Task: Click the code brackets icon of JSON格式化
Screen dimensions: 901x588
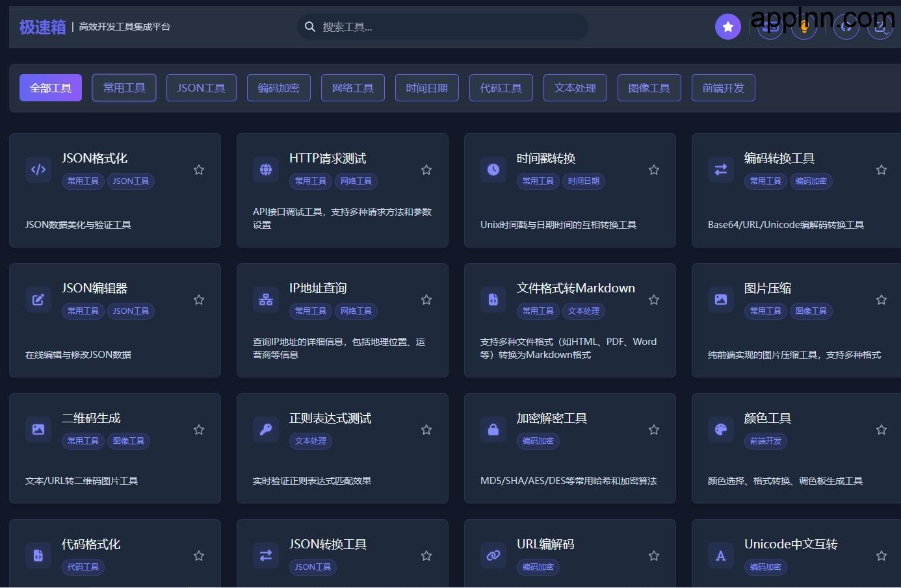Action: pyautogui.click(x=38, y=170)
